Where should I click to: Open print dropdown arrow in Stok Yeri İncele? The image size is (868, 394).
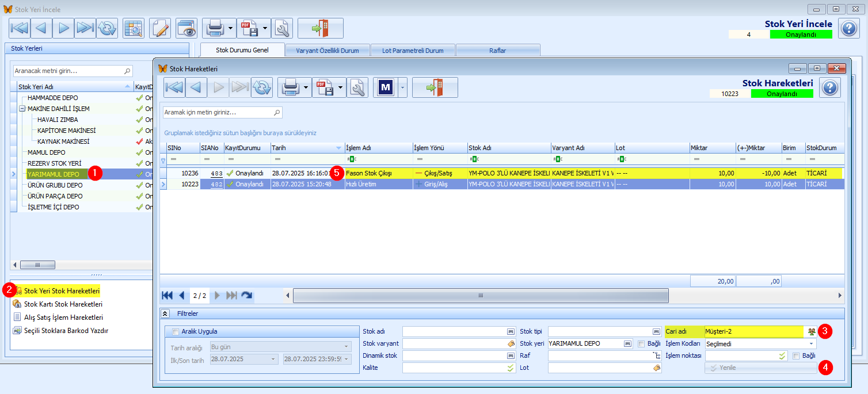[231, 28]
